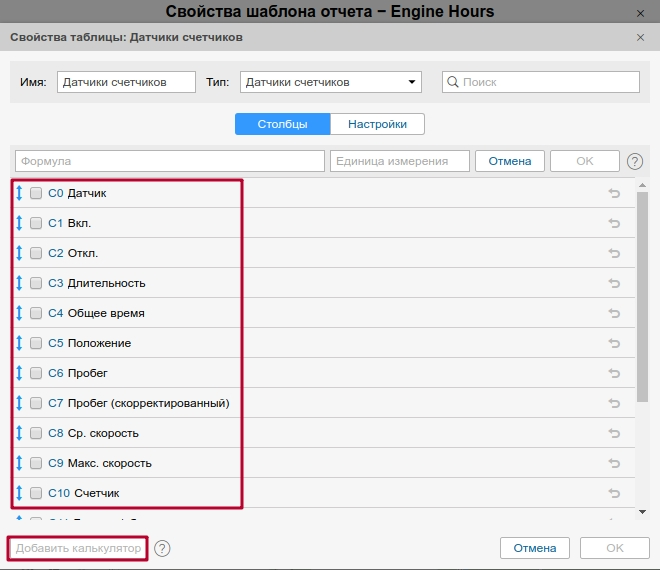Close the table properties dialog
This screenshot has width=660, height=570.
pyautogui.click(x=640, y=37)
